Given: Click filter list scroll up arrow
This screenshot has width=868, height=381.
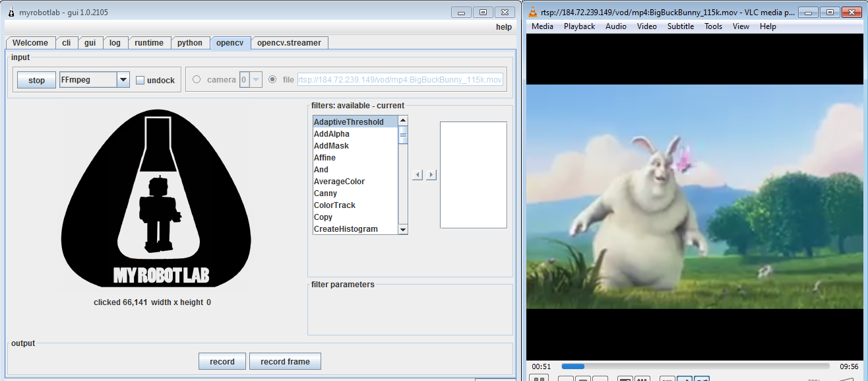Looking at the screenshot, I should 403,121.
